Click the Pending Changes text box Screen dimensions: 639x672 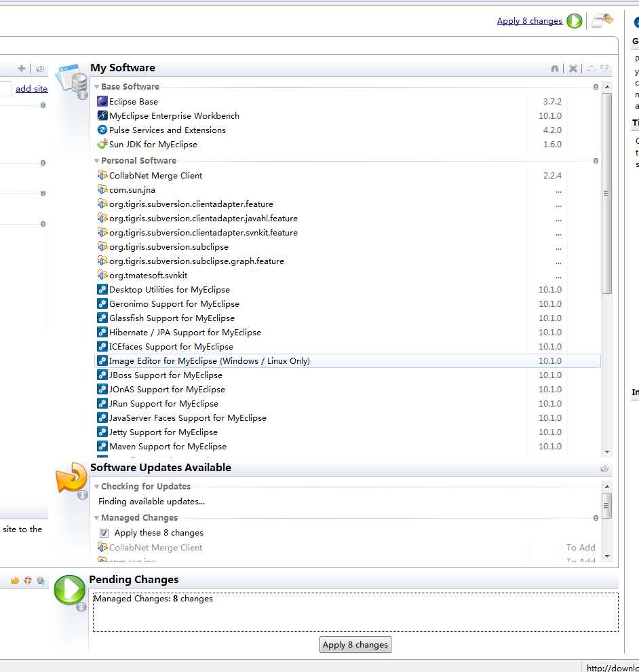(x=355, y=612)
